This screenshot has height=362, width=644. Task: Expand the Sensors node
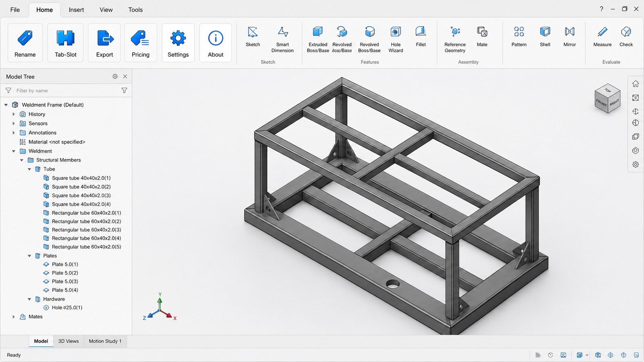(x=14, y=123)
